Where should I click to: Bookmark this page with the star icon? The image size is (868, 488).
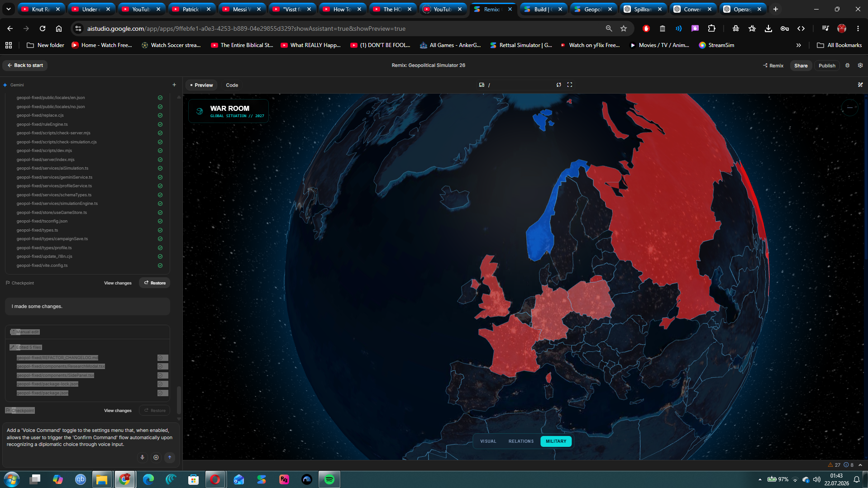click(624, 28)
